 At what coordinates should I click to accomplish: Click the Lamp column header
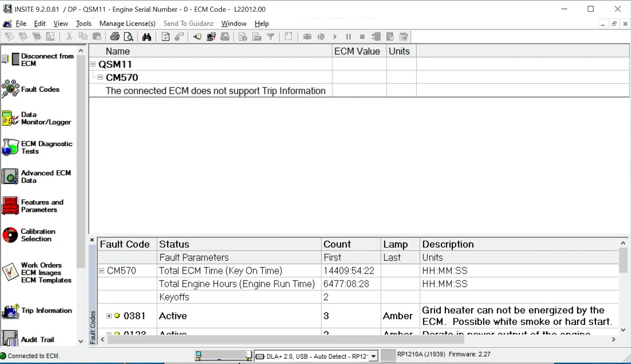pos(400,244)
